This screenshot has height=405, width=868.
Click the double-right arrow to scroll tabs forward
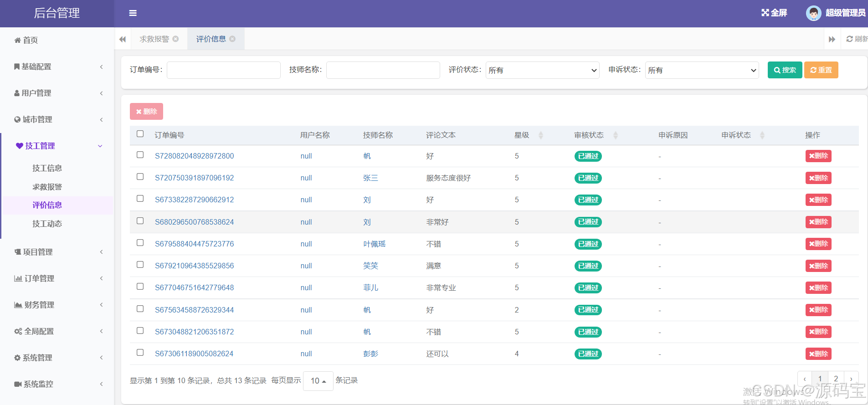pyautogui.click(x=832, y=39)
